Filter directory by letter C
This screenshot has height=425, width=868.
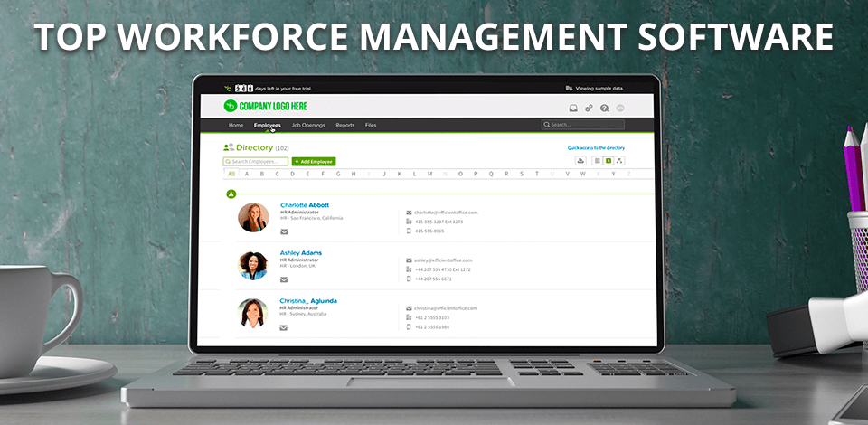278,174
